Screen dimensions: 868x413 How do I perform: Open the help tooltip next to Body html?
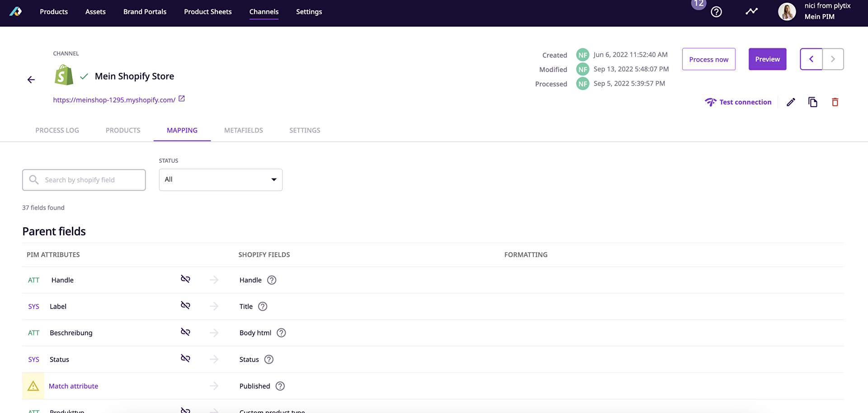tap(281, 333)
